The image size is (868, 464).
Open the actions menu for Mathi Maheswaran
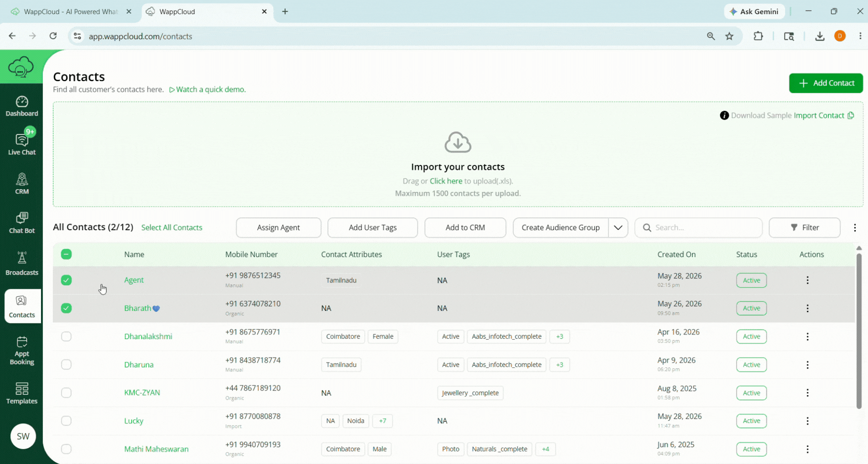click(x=807, y=449)
